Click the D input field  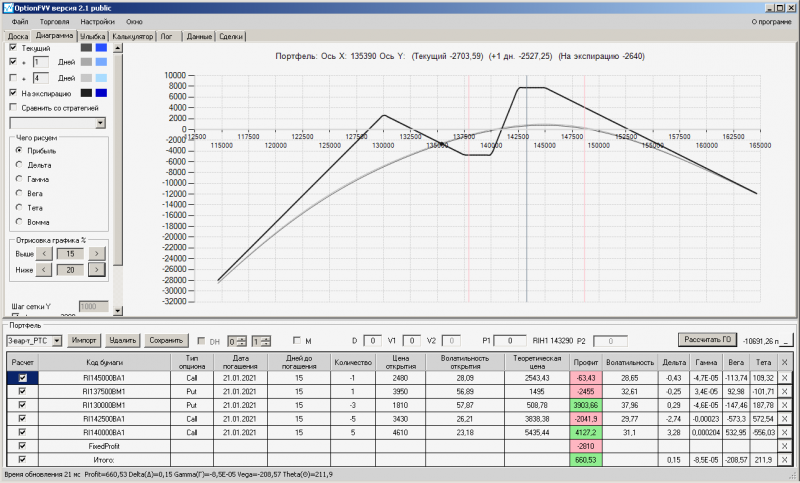pos(372,340)
